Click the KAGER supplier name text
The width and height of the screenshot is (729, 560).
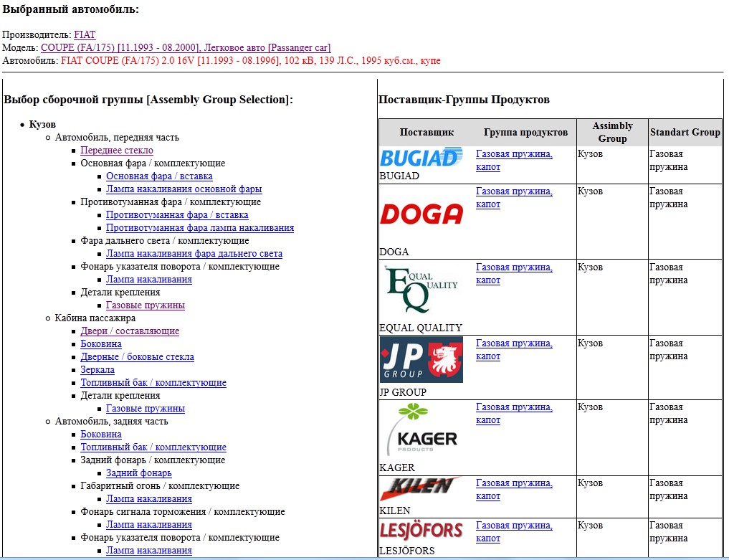pos(398,468)
